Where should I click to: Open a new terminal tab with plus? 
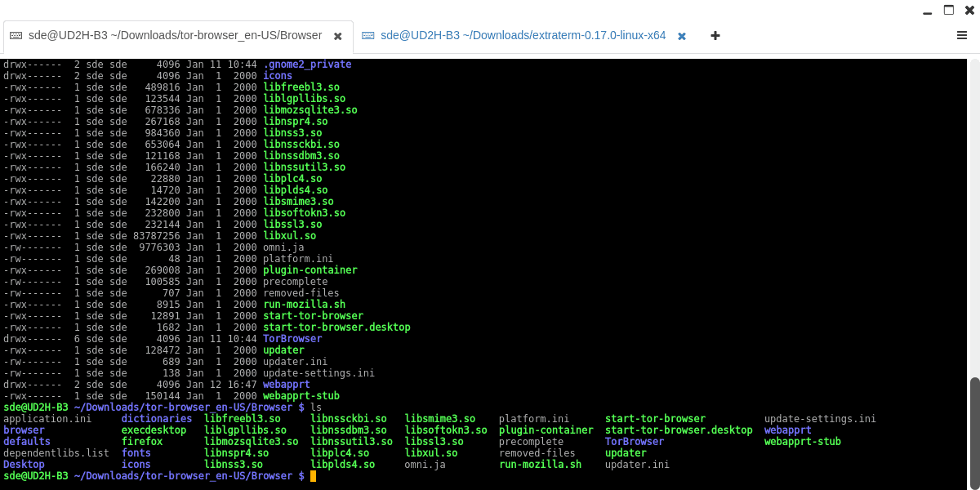click(x=715, y=35)
